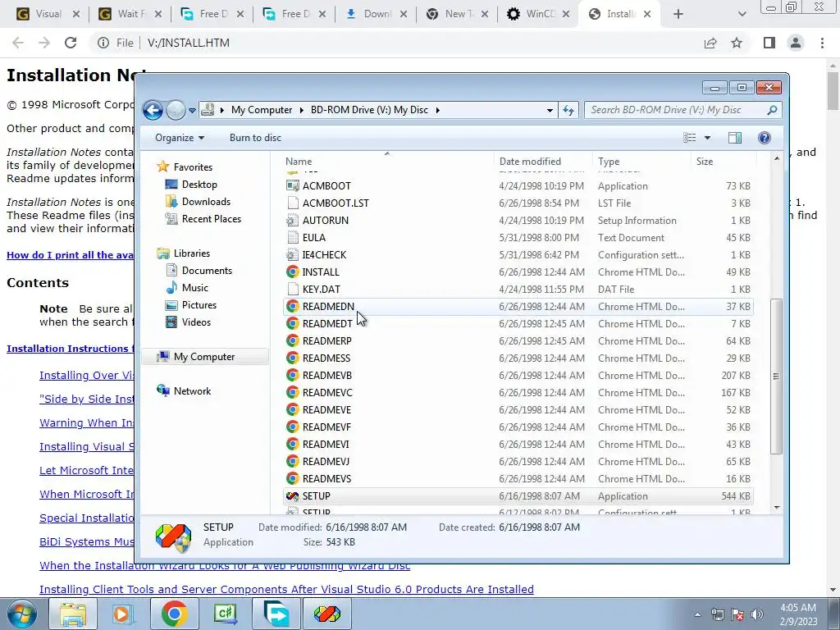Open address bar history dropdown in Explorer

550,111
